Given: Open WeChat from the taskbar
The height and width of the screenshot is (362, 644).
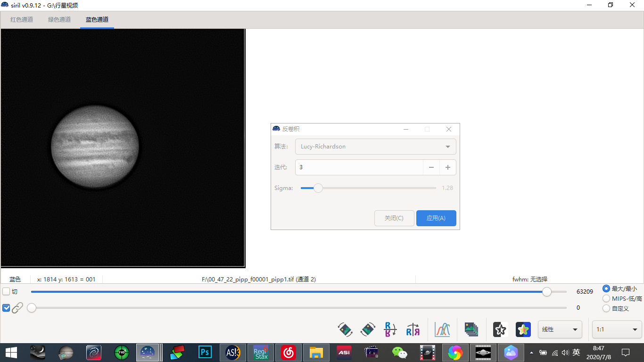Looking at the screenshot, I should click(x=400, y=352).
